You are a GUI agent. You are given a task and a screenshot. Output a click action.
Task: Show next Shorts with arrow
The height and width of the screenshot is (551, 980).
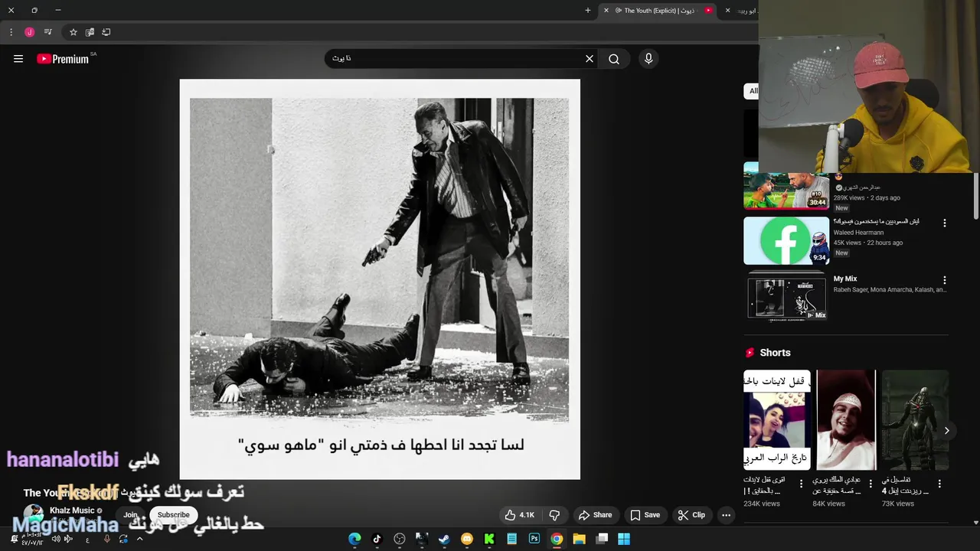pyautogui.click(x=946, y=431)
